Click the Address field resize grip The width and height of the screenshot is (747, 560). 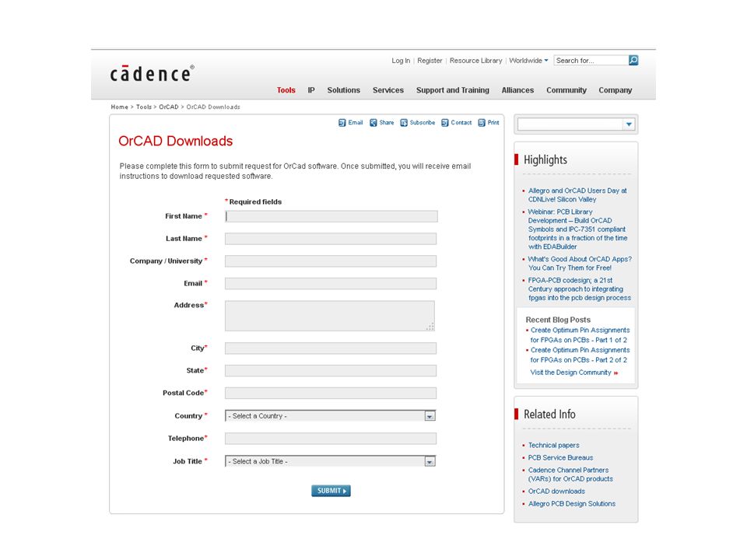tap(430, 327)
